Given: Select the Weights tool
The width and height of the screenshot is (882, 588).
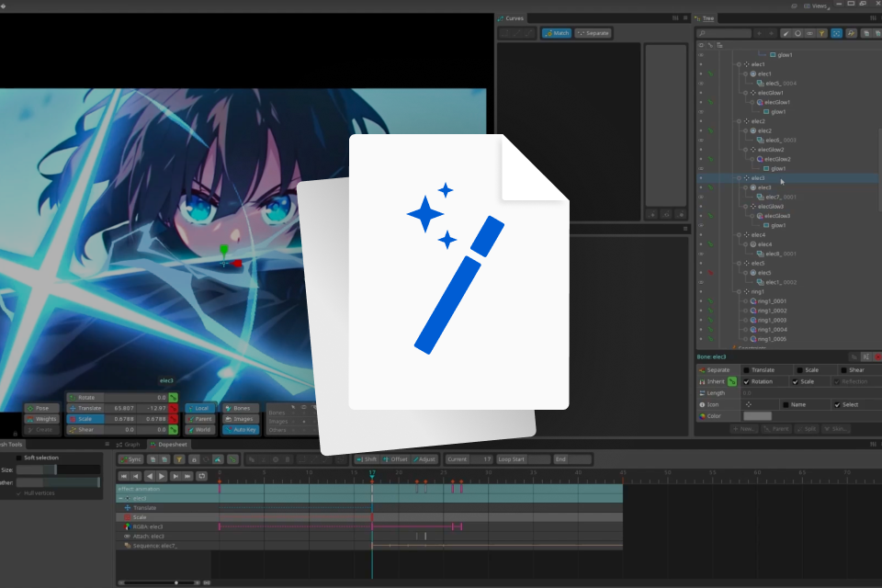Looking at the screenshot, I should click(41, 419).
